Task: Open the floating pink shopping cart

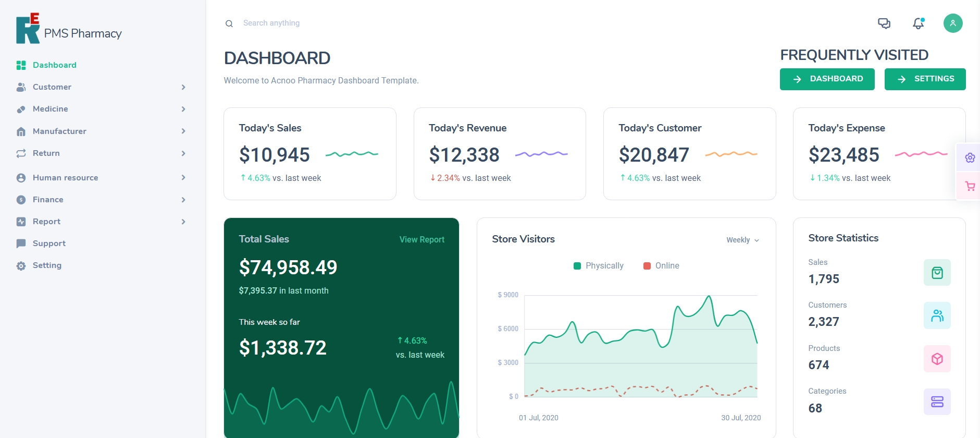Action: click(x=970, y=186)
